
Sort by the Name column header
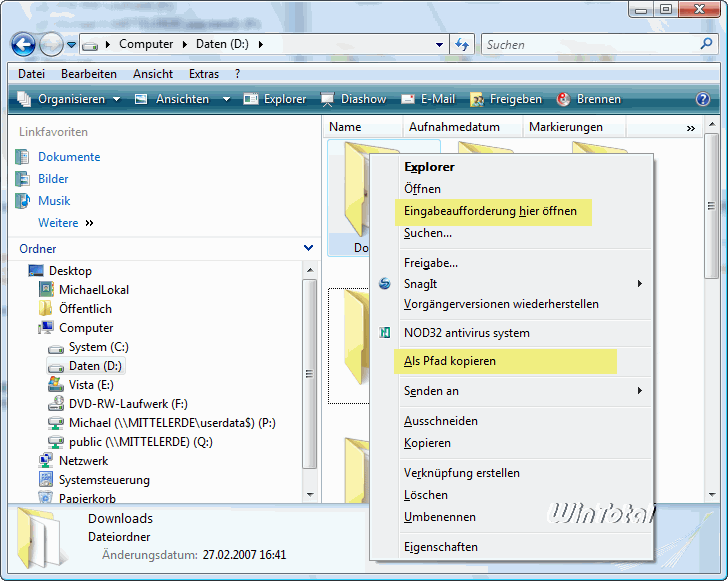point(363,127)
